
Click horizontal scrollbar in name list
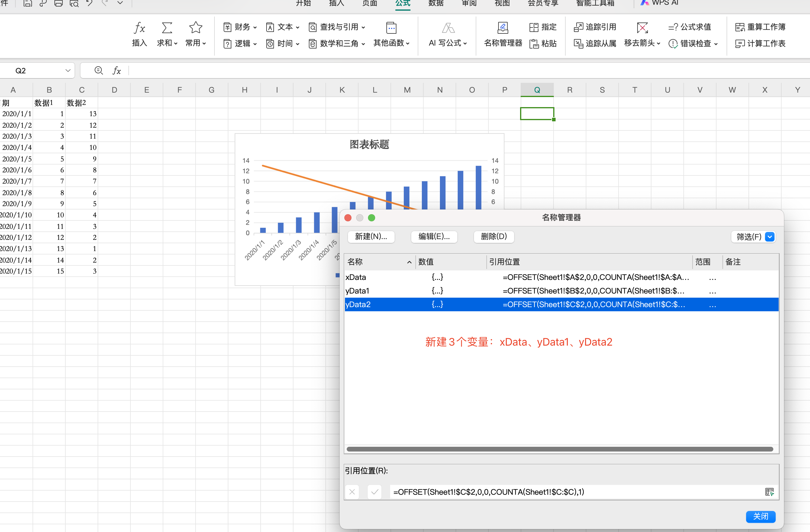click(x=559, y=449)
